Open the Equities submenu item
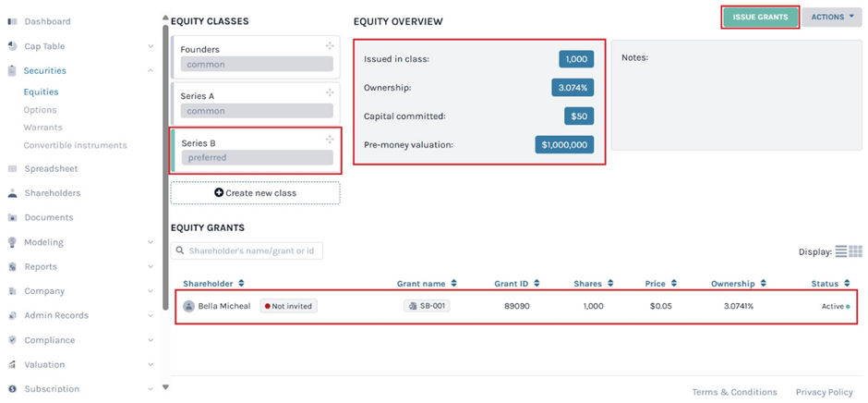 (x=41, y=92)
